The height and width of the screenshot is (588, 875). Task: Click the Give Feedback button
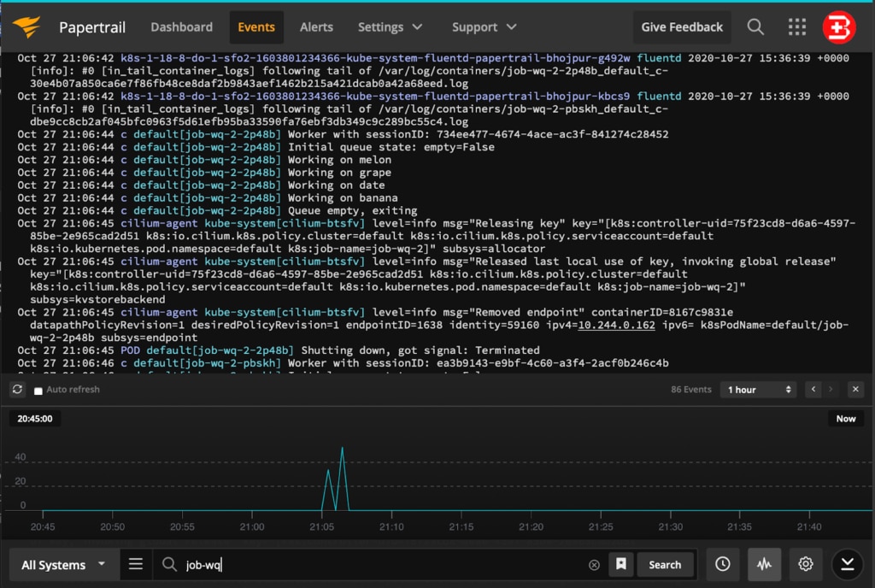point(682,26)
